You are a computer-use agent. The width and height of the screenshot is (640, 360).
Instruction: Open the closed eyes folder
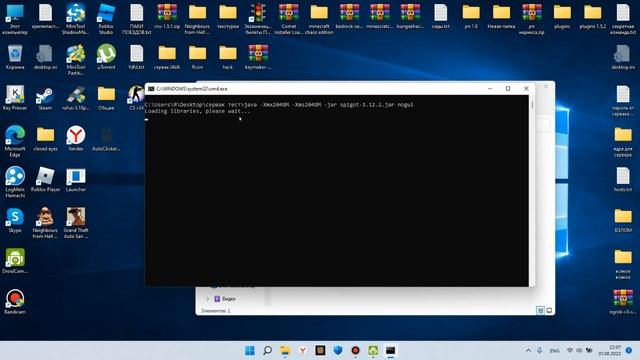tap(45, 139)
